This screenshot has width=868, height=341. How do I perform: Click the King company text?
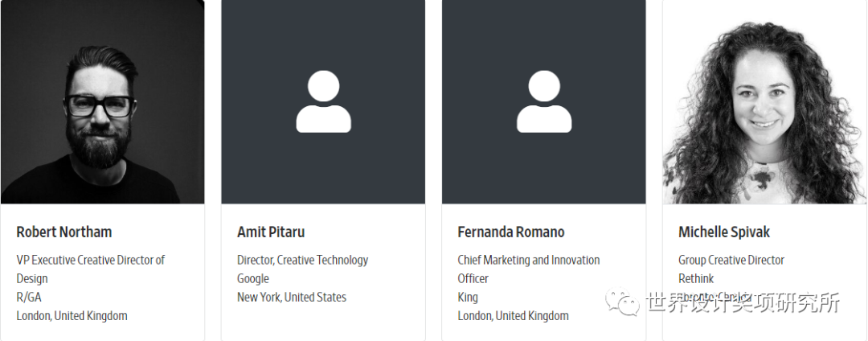pyautogui.click(x=468, y=298)
